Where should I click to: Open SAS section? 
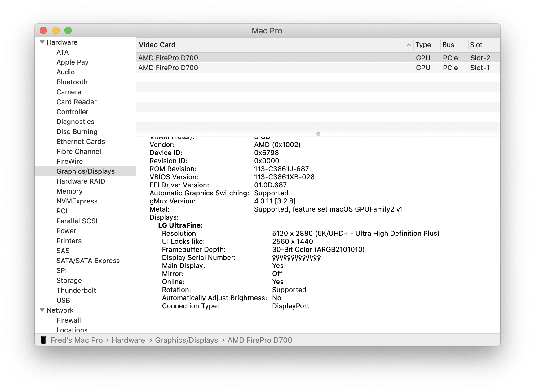pos(63,251)
